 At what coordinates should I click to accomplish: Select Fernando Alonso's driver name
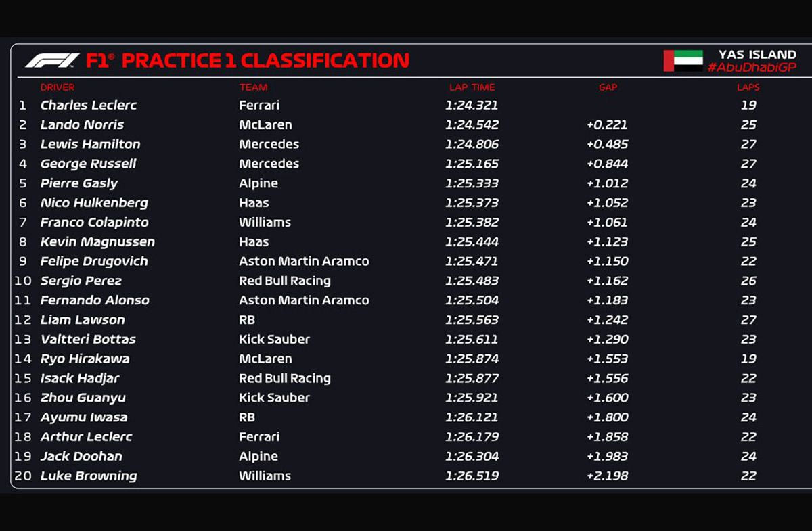95,300
